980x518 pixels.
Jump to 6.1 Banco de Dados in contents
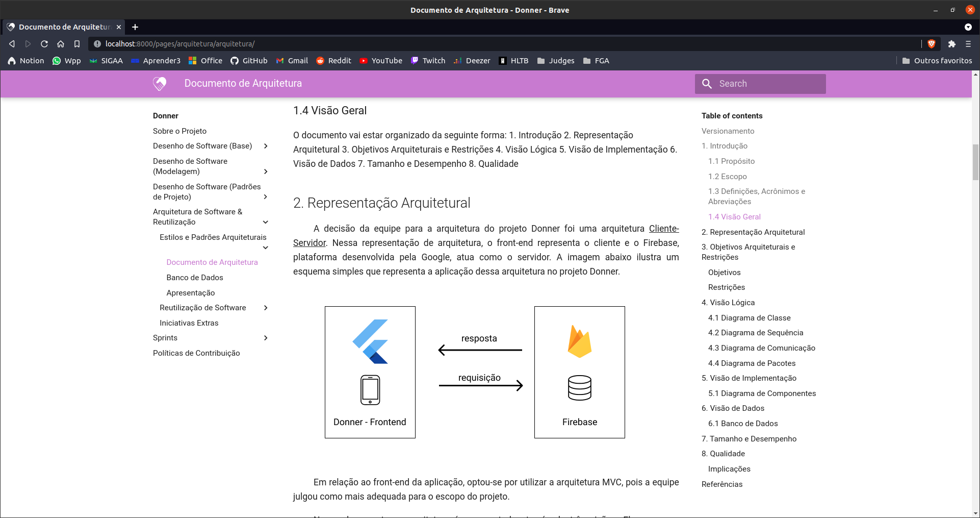[743, 424]
